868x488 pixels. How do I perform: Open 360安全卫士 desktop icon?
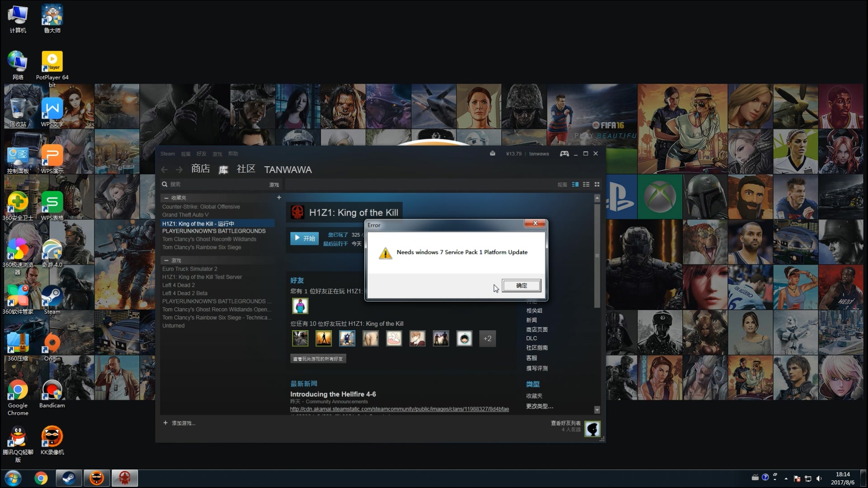click(18, 206)
